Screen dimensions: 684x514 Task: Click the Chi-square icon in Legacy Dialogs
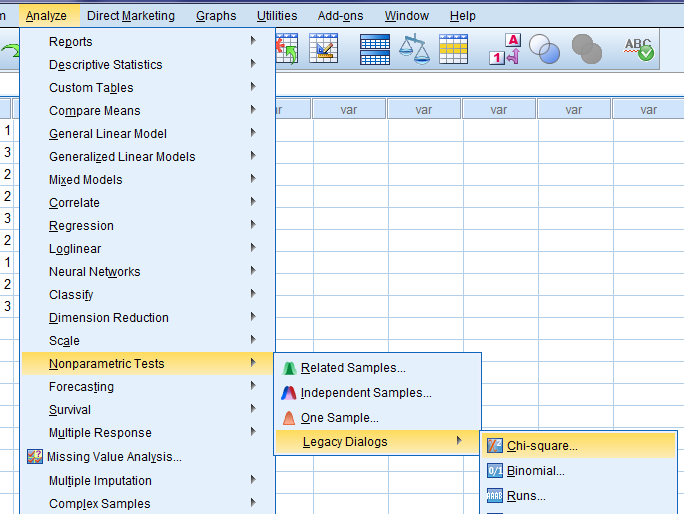click(495, 446)
